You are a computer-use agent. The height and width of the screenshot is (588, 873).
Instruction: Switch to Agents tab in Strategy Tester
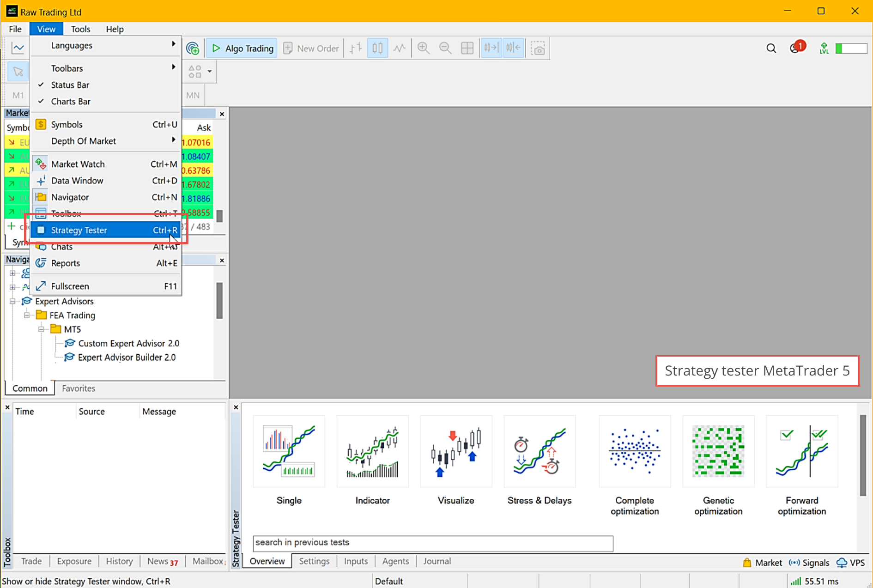click(x=395, y=561)
